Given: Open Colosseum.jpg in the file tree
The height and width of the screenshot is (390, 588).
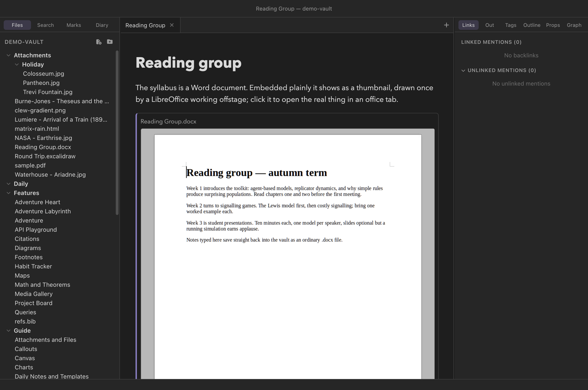Looking at the screenshot, I should [x=44, y=74].
